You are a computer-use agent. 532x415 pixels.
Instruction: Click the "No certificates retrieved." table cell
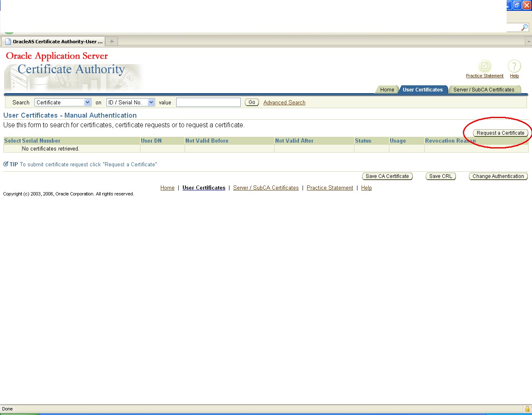tap(81, 148)
